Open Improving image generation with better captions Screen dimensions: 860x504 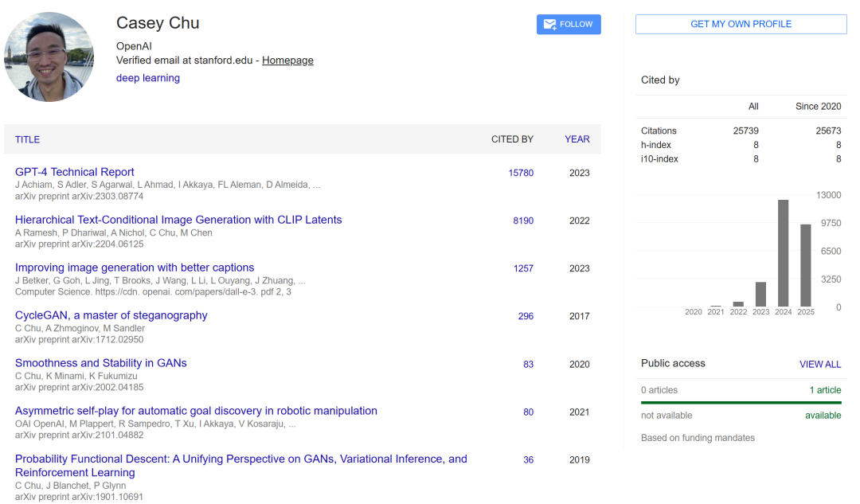(x=135, y=268)
